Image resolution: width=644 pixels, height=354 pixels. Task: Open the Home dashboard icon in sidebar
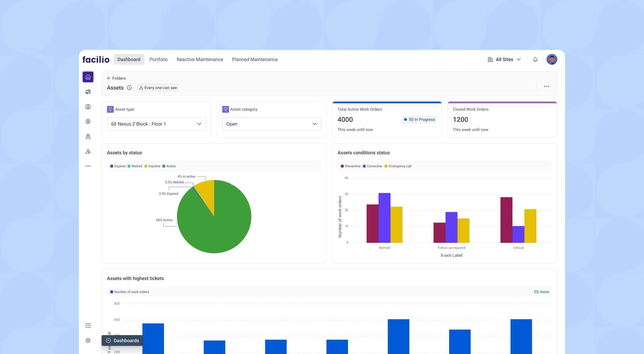point(88,77)
